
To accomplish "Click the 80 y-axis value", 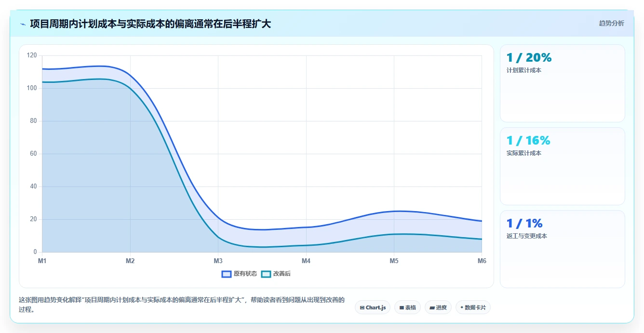I will pos(33,121).
